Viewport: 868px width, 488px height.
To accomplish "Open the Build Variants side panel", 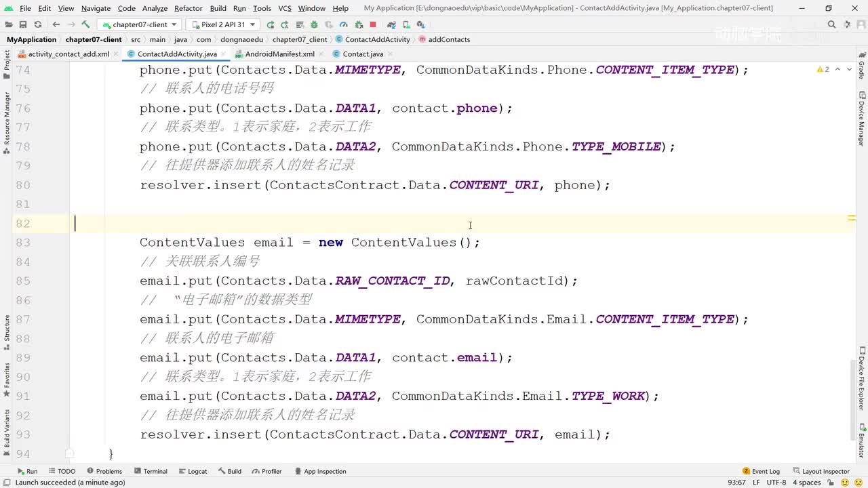I will 7,432.
